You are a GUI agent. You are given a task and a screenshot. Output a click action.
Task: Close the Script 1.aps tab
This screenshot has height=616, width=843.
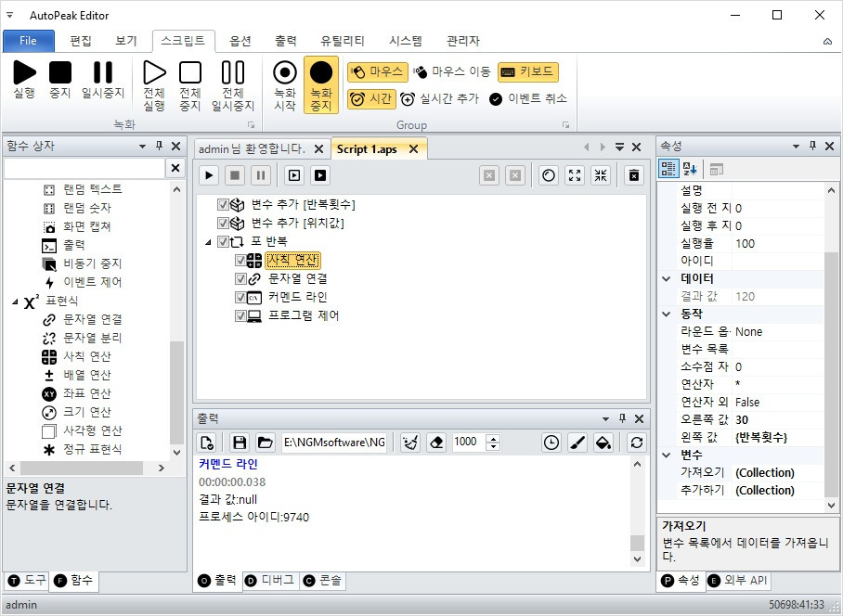(x=413, y=148)
